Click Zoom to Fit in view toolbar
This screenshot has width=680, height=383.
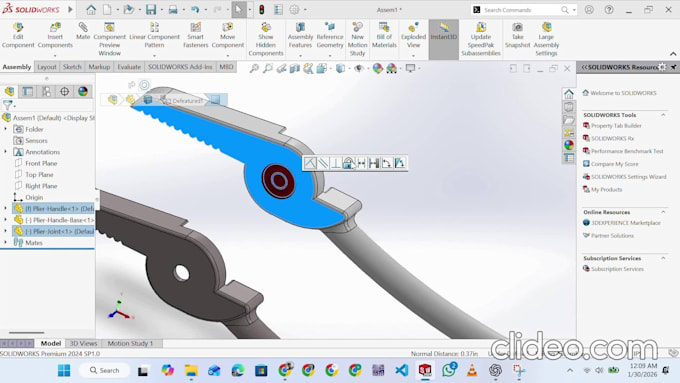point(254,68)
